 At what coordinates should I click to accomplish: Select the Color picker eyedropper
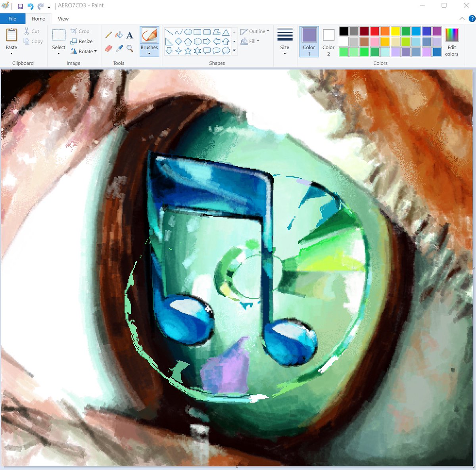point(119,48)
